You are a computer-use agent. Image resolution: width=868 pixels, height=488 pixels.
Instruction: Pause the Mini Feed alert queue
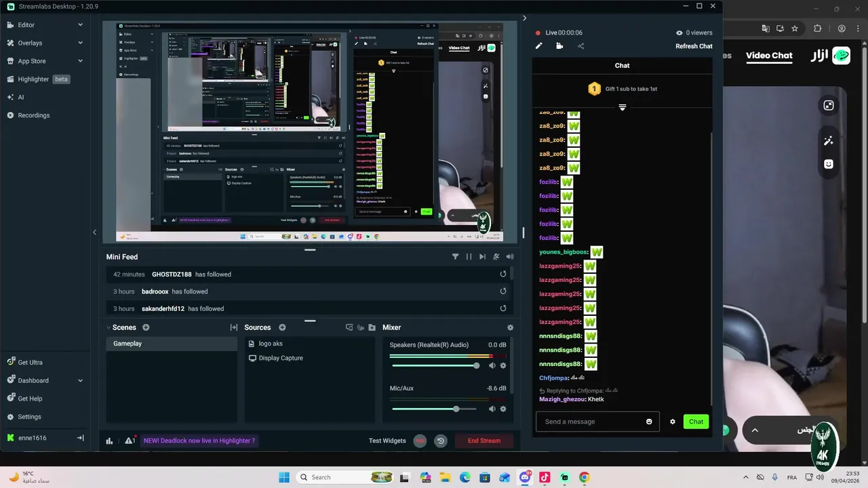[469, 257]
